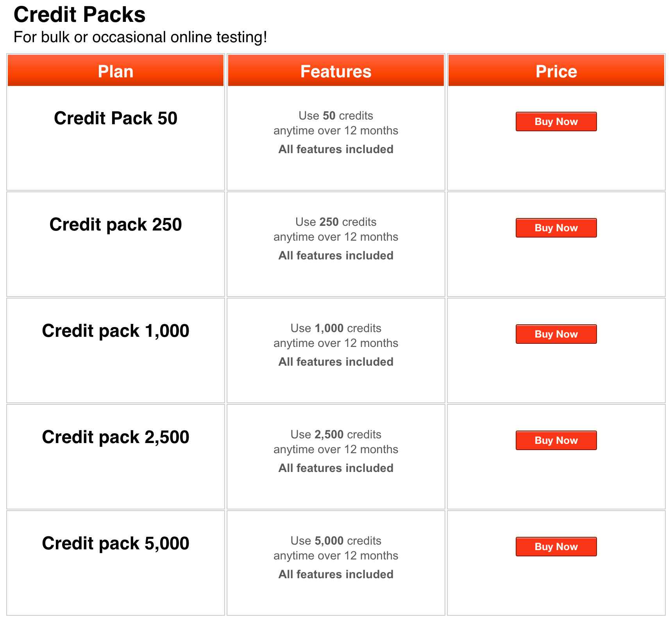Viewport: 672px width, 622px height.
Task: Click the Plan column header
Action: 116,71
